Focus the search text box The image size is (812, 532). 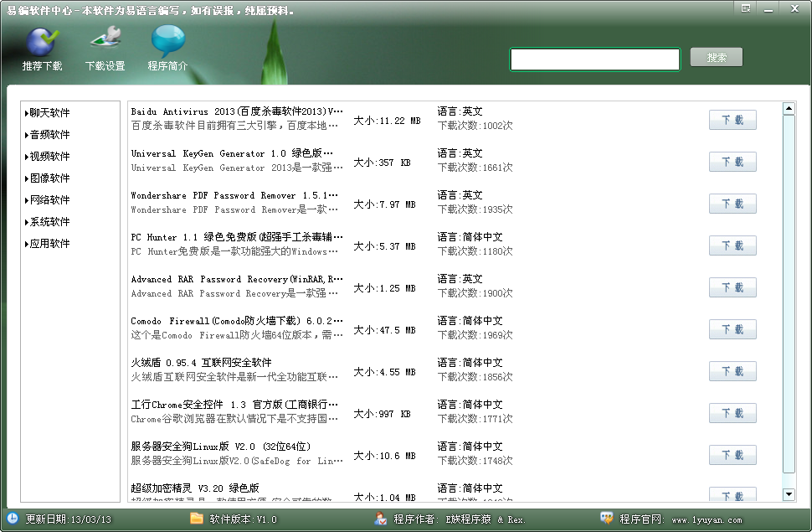pos(595,59)
